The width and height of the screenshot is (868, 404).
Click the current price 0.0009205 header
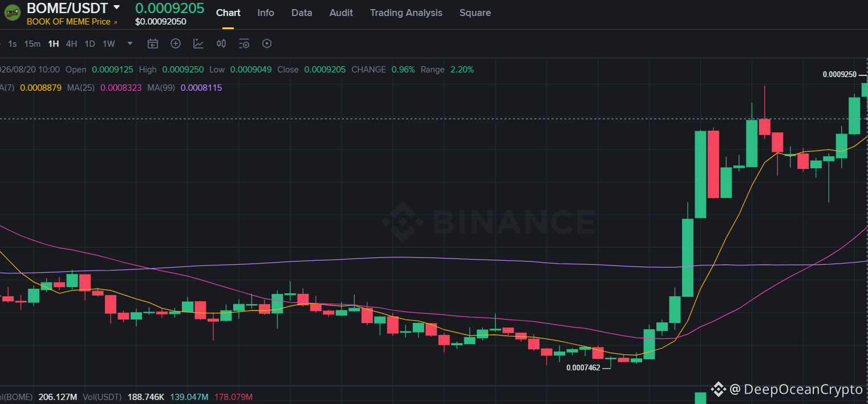169,8
